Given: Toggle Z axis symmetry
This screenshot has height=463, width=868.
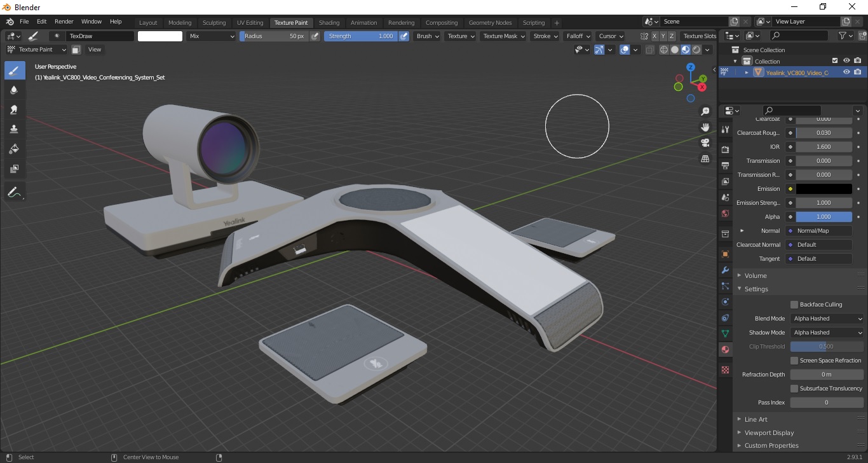Looking at the screenshot, I should (672, 36).
